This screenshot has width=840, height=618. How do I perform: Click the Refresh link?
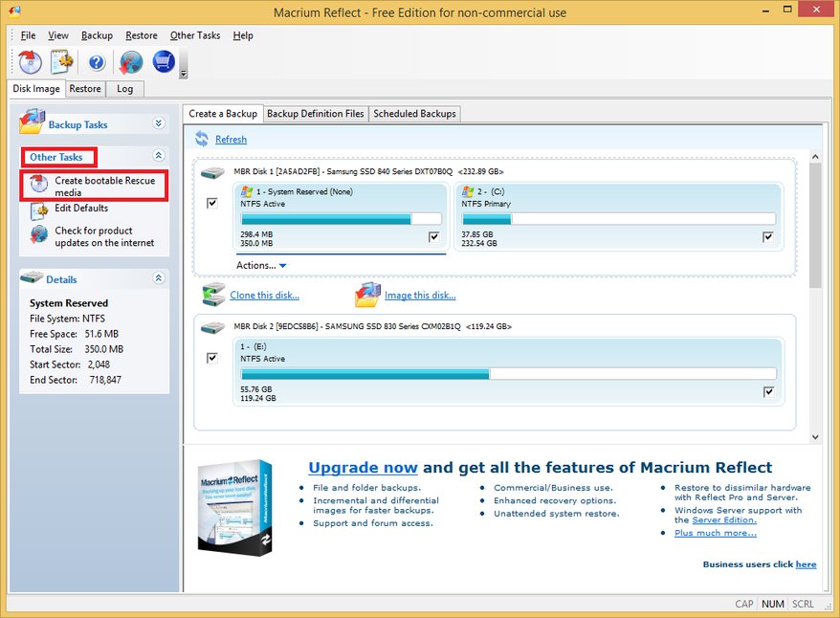coord(231,140)
